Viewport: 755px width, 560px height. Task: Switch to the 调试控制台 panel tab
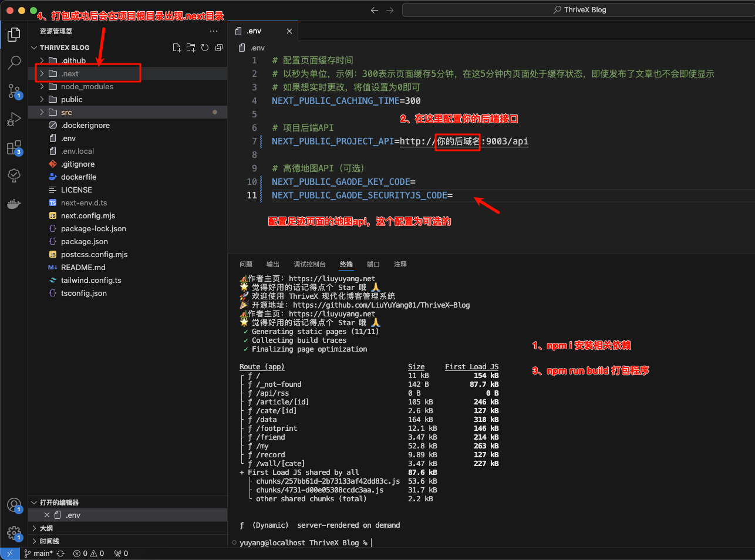(309, 264)
